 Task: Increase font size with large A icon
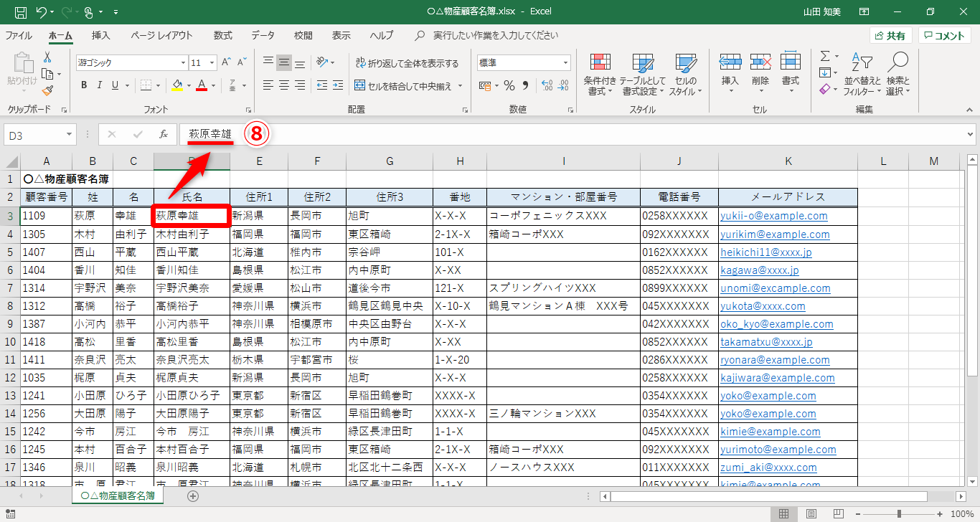[226, 62]
